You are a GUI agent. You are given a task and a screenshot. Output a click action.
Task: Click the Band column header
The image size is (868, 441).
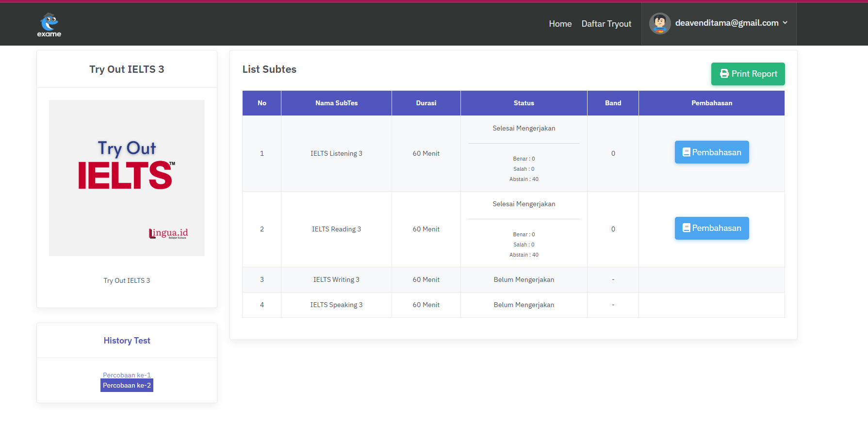pos(613,103)
